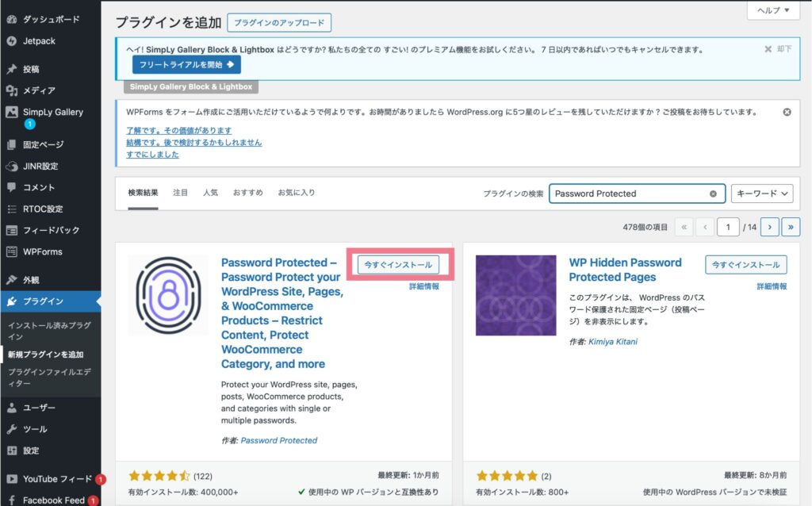
Task: Click 有効インストール数: 400,000+ text
Action: click(183, 492)
